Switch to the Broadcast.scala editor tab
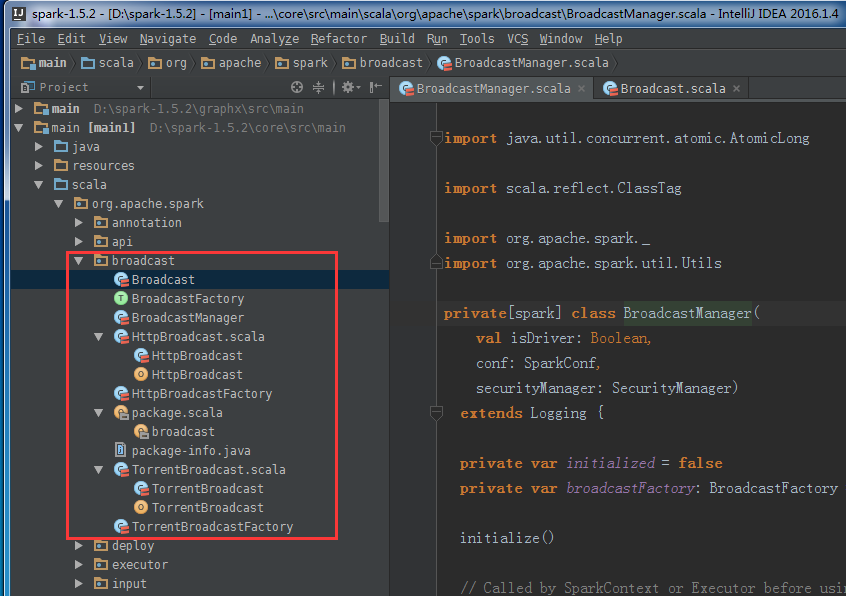Image resolution: width=846 pixels, height=596 pixels. (x=672, y=88)
